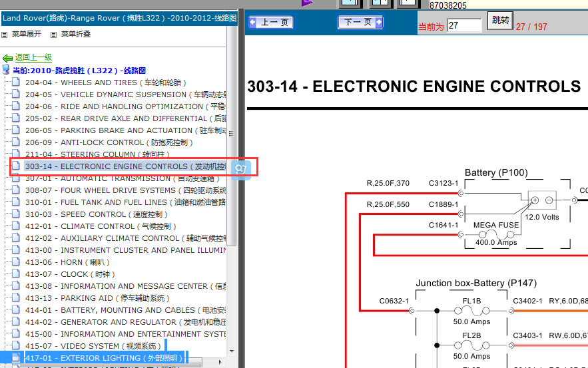588x368 pixels.
Task: Click page icon beside 205-02 REAR DRIVE AXLE
Action: click(x=16, y=118)
